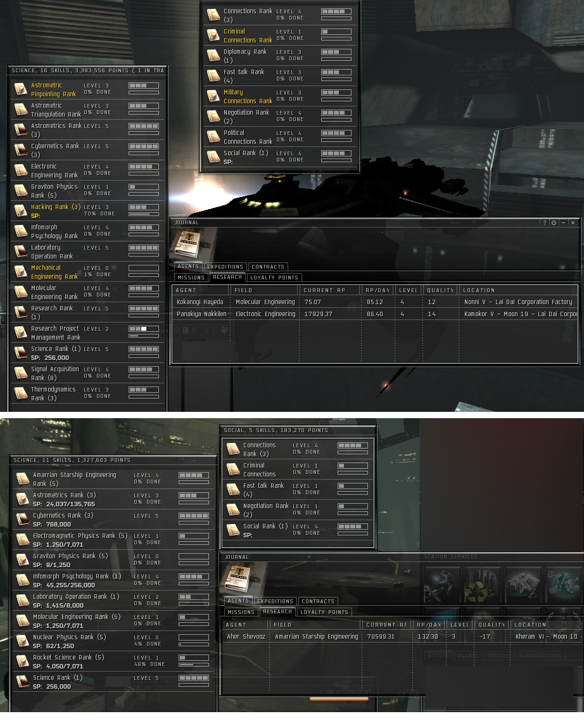Select Research tab above Kokanogi Hayeda row
584x728 pixels.
227,277
